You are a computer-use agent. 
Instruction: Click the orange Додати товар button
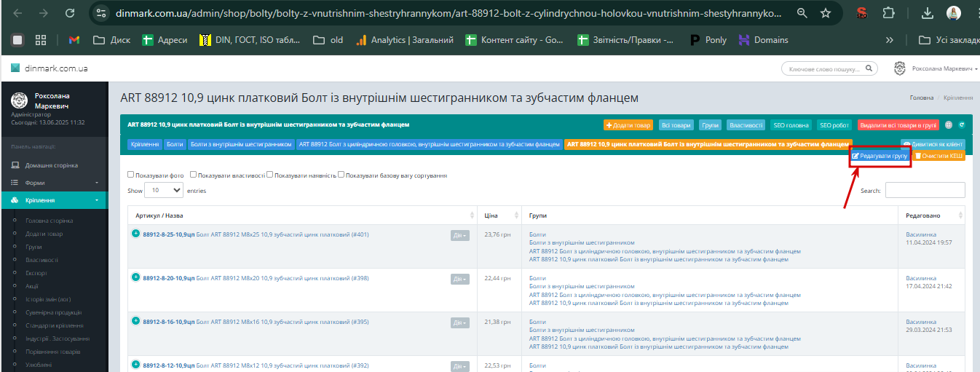[x=628, y=125]
